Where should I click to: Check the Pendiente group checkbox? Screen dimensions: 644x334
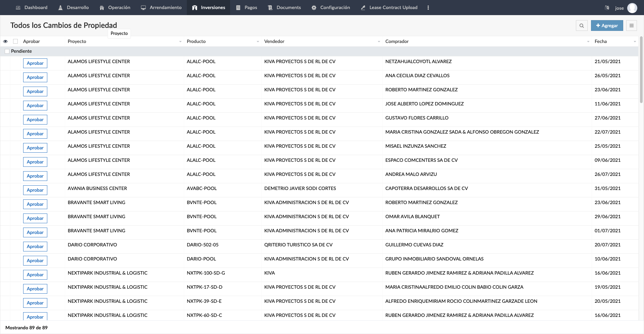click(x=7, y=51)
